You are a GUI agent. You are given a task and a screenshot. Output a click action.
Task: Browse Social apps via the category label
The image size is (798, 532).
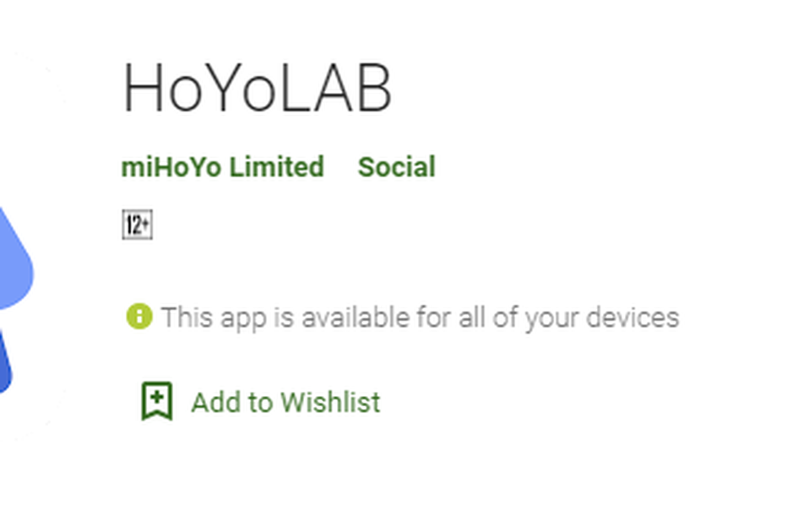[396, 167]
